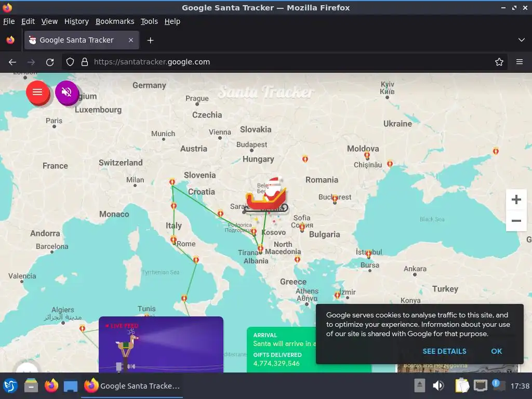Click the gift marker on Sofia

point(302,228)
